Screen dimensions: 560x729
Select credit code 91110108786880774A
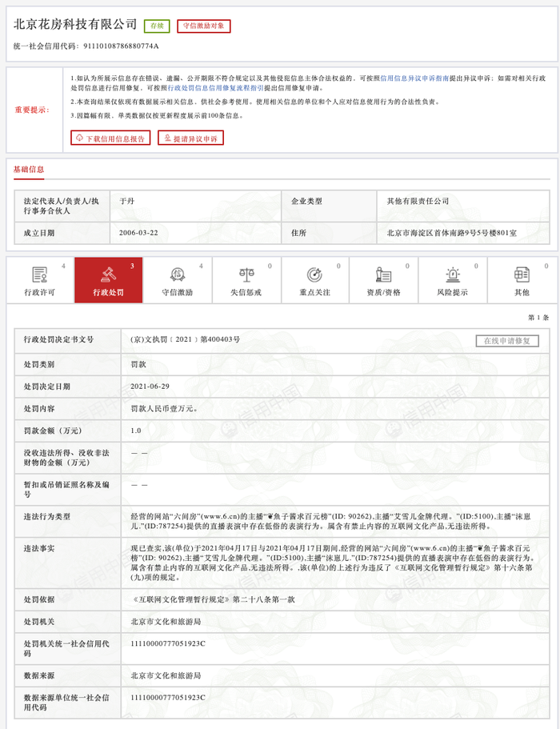click(121, 46)
